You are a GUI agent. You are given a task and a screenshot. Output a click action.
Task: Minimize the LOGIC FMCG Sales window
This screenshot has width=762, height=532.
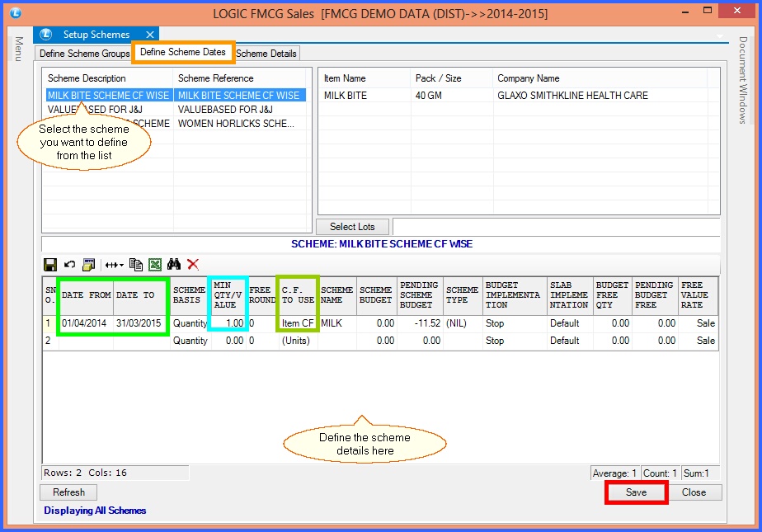point(685,12)
